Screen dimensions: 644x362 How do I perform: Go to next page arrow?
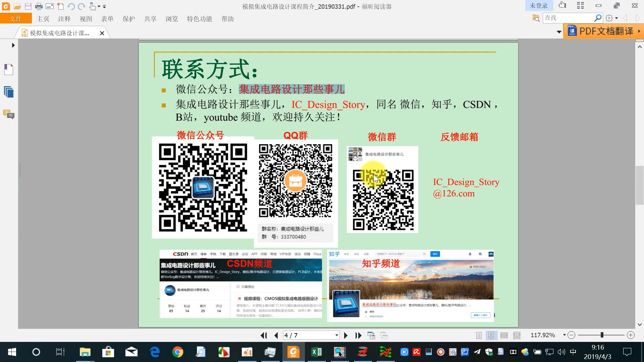pyautogui.click(x=346, y=335)
